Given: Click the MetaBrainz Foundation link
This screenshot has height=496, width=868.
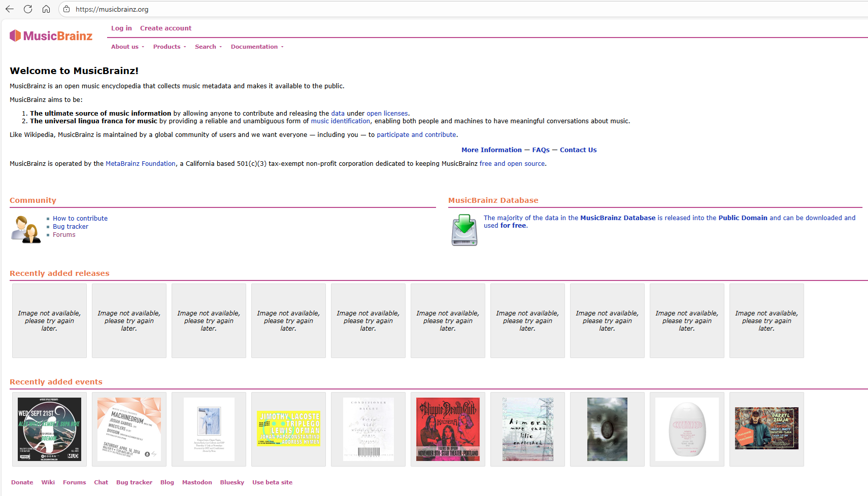Looking at the screenshot, I should (x=140, y=164).
